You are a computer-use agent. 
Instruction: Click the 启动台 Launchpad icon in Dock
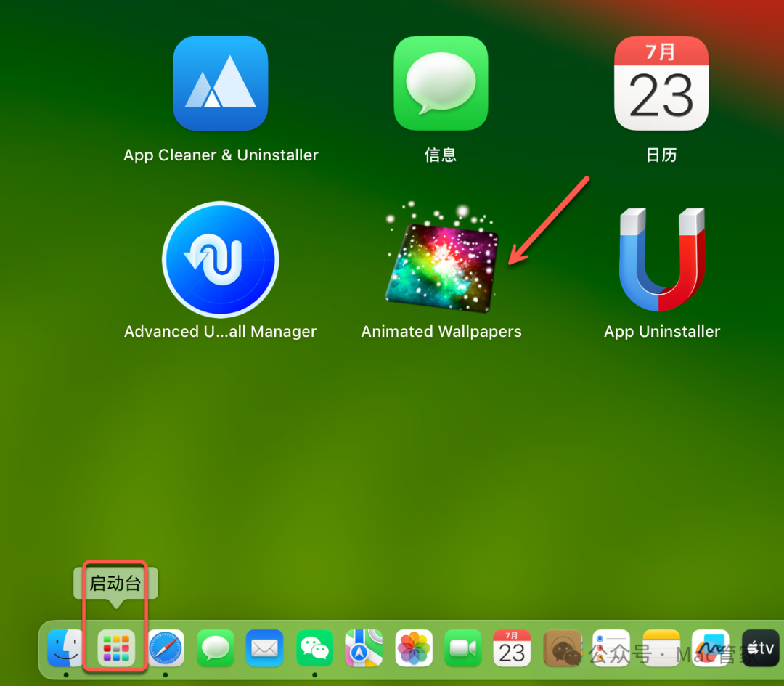tap(116, 648)
